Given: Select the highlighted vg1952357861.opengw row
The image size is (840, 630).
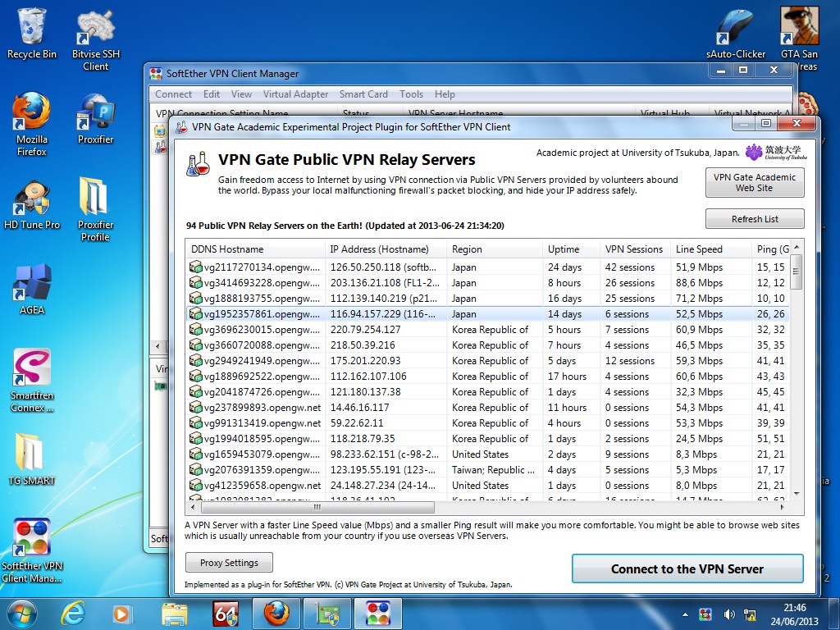Looking at the screenshot, I should pyautogui.click(x=487, y=313).
